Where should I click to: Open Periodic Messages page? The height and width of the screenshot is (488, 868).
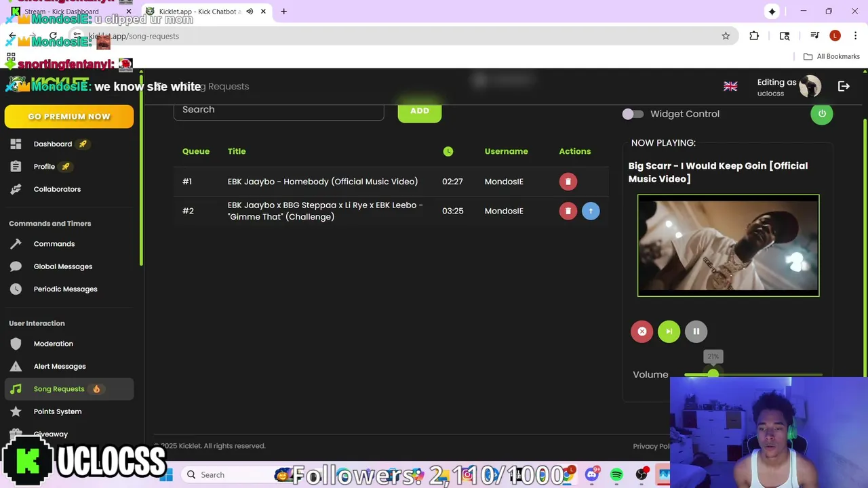click(x=65, y=289)
